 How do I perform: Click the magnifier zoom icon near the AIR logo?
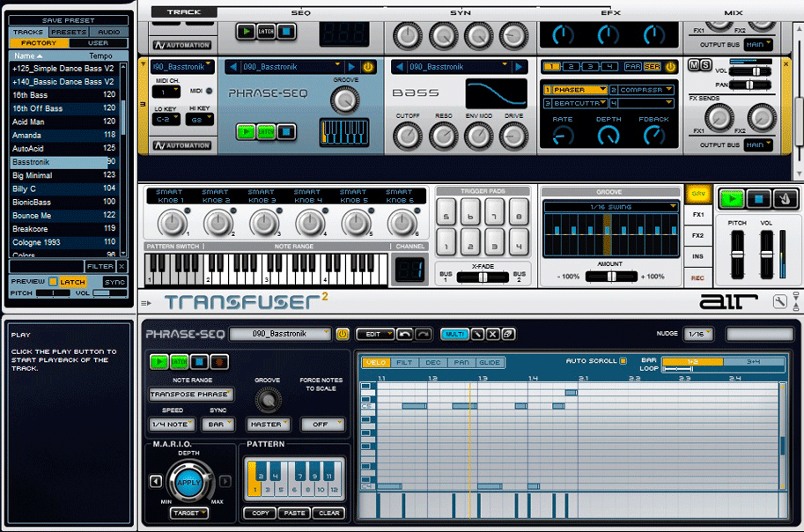(795, 299)
